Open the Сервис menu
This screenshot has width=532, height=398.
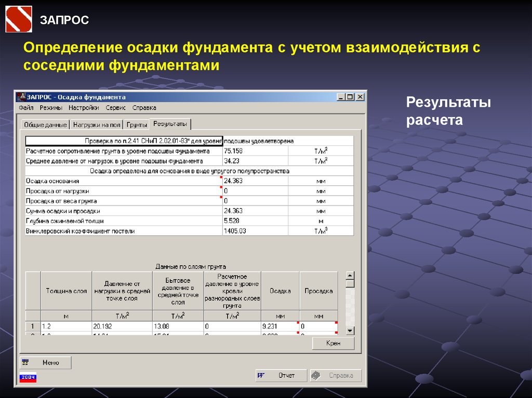[x=116, y=108]
